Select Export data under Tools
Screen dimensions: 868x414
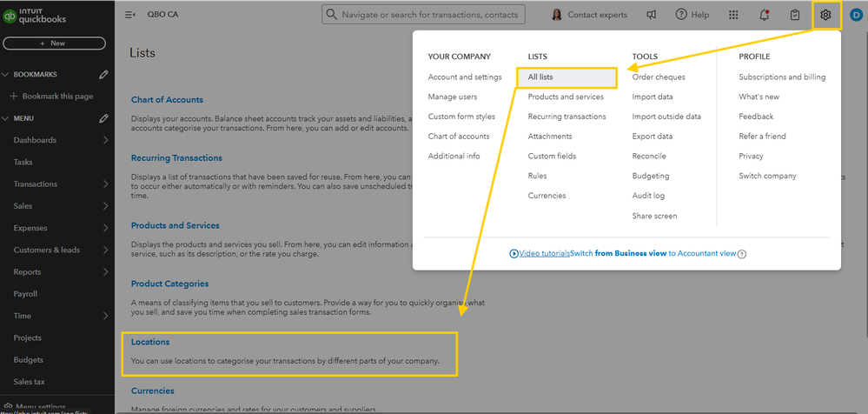[x=653, y=137]
